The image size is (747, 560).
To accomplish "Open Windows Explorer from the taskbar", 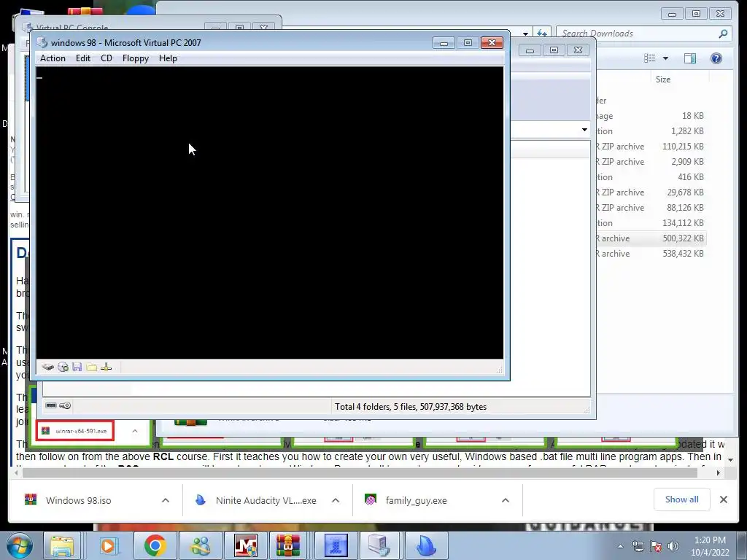I will pyautogui.click(x=63, y=545).
